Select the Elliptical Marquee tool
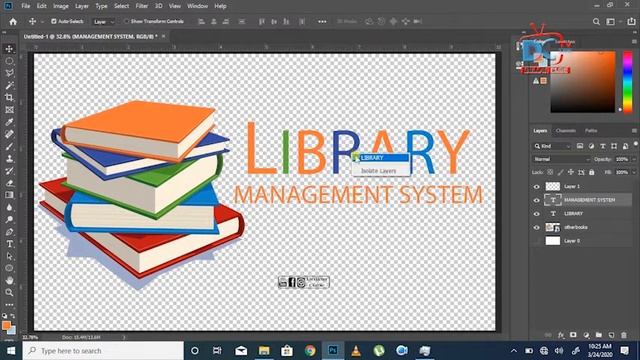 coord(9,61)
